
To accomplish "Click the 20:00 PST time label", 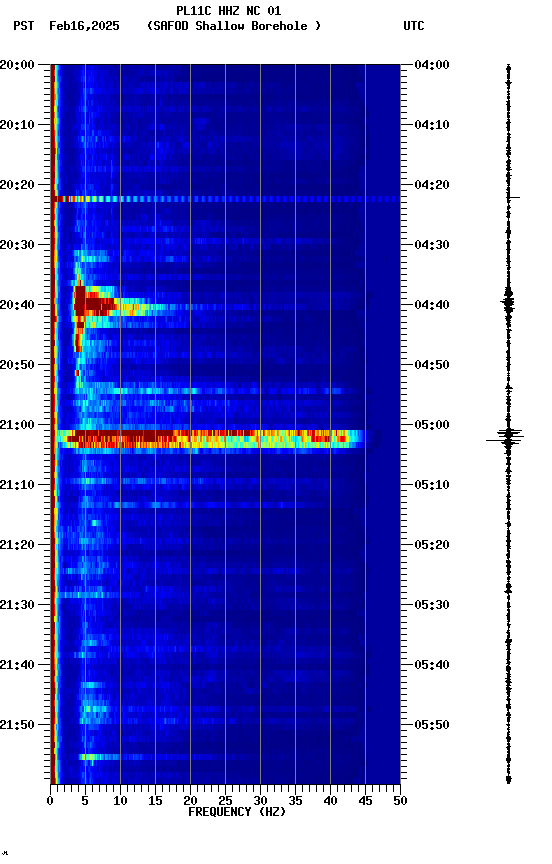I will click(x=17, y=65).
